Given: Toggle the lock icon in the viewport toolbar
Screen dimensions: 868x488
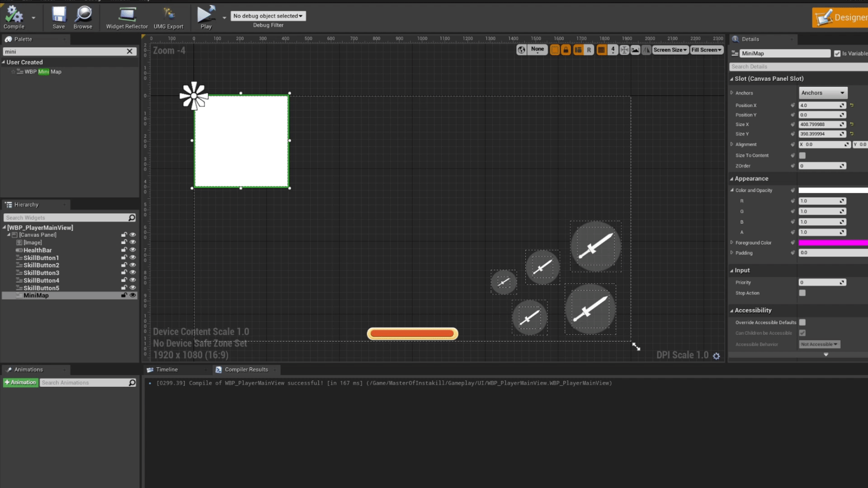Looking at the screenshot, I should coord(566,50).
